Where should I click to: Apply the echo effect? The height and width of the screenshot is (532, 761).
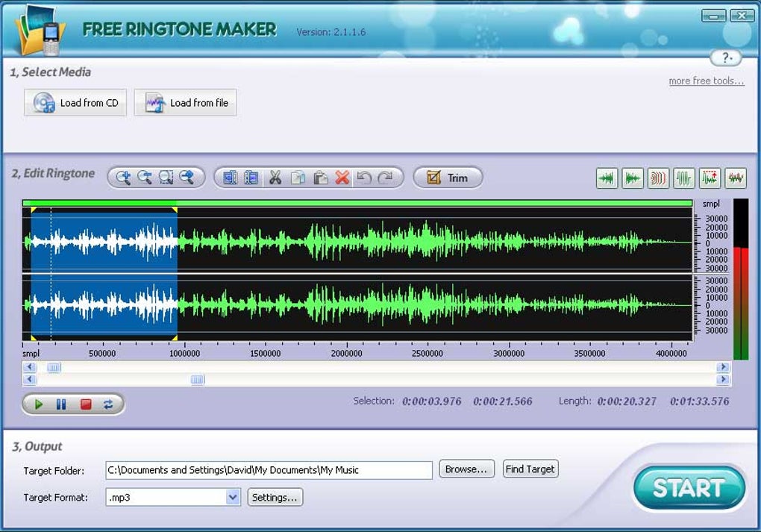pos(658,178)
